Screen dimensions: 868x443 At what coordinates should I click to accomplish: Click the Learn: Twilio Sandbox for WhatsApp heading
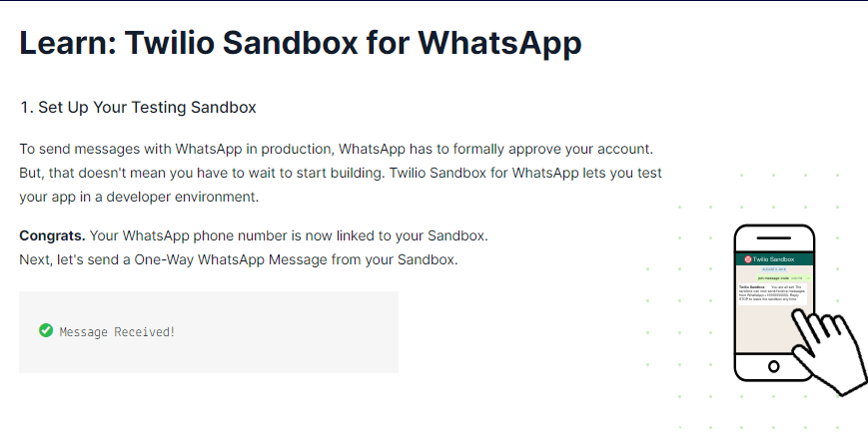301,43
